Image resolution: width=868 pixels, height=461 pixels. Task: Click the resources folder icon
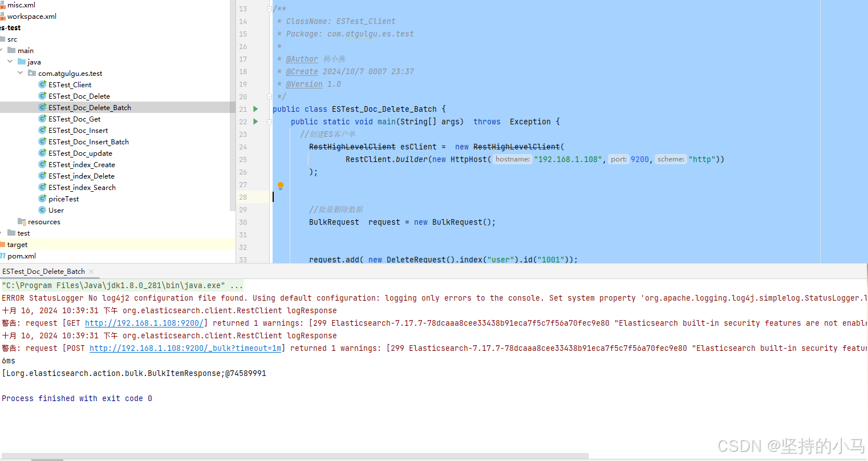point(22,221)
